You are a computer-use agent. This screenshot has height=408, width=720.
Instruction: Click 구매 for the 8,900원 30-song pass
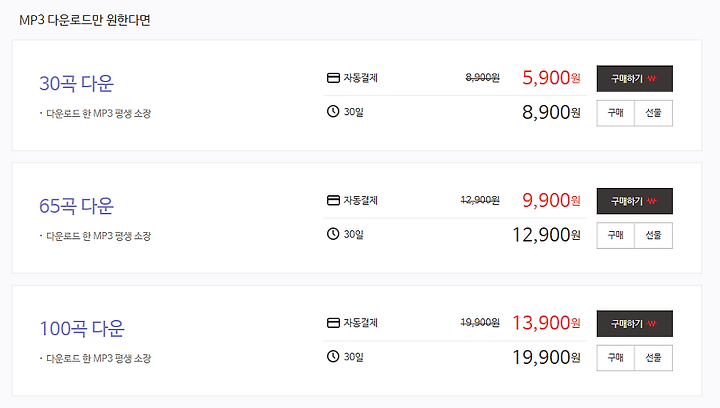615,113
